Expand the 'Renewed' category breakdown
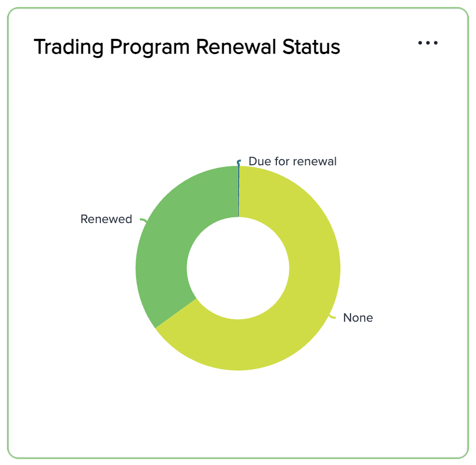The width and height of the screenshot is (476, 465). (106, 219)
